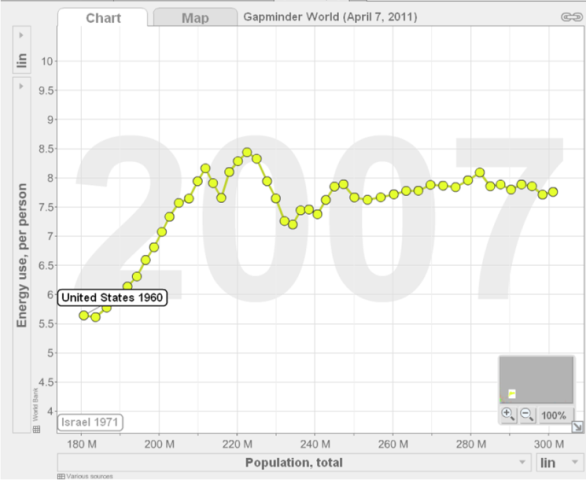
Task: Open the Various sources table icon
Action: [x=61, y=476]
